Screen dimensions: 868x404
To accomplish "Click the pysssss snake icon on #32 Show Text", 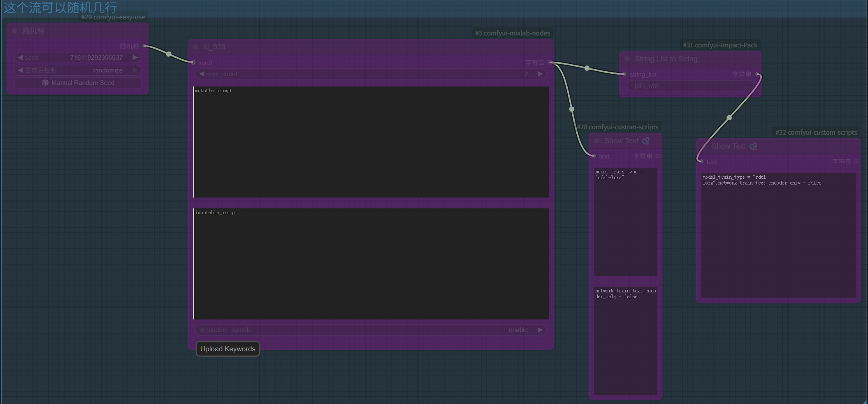I will click(x=753, y=146).
